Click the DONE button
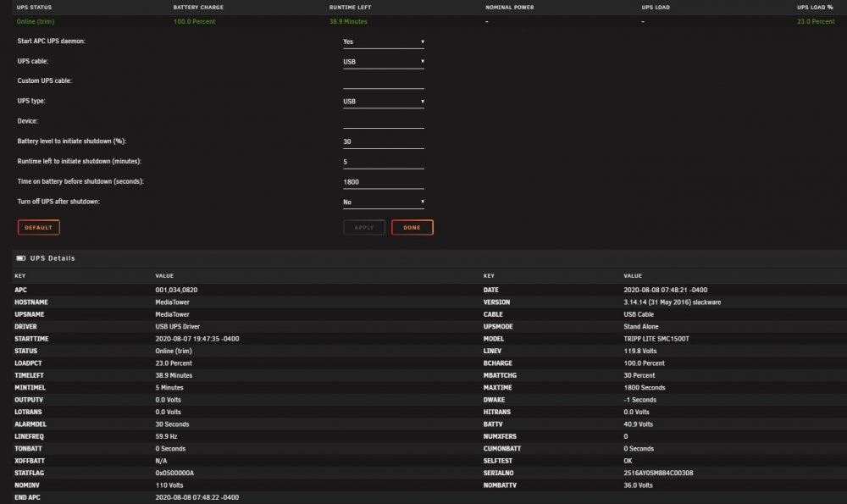Image resolution: width=847 pixels, height=504 pixels. coord(412,227)
